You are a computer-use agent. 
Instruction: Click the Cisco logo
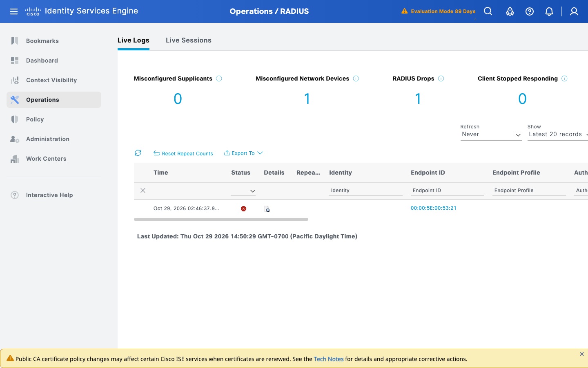click(x=33, y=11)
